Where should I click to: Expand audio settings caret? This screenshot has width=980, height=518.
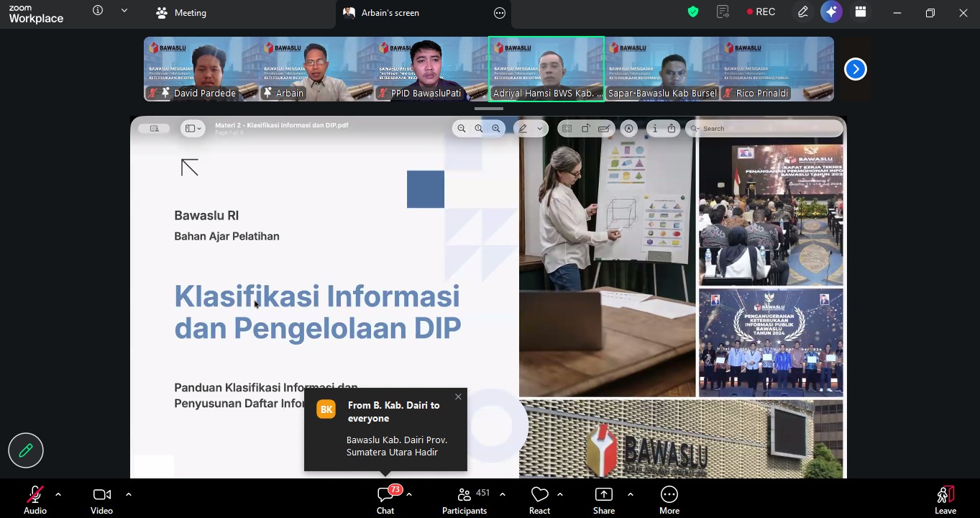[x=58, y=494]
